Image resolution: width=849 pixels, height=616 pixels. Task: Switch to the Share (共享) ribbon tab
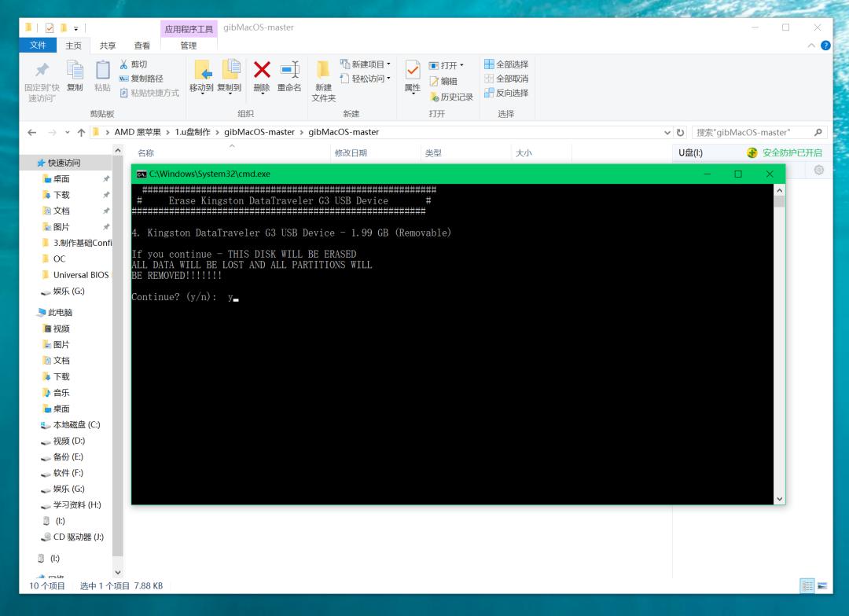tap(108, 46)
